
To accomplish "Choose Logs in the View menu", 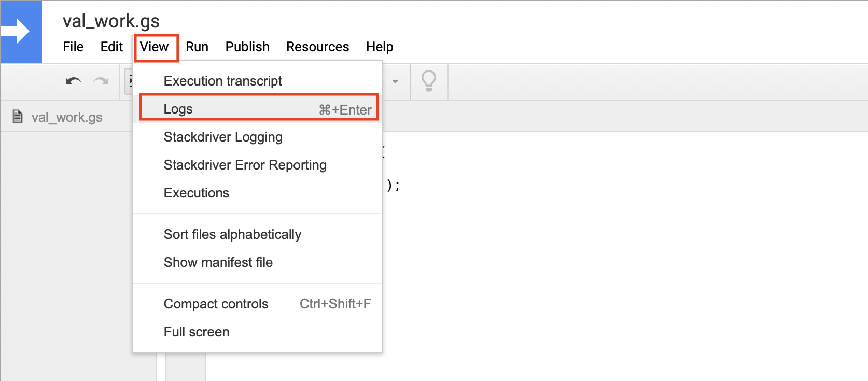I will pyautogui.click(x=258, y=109).
